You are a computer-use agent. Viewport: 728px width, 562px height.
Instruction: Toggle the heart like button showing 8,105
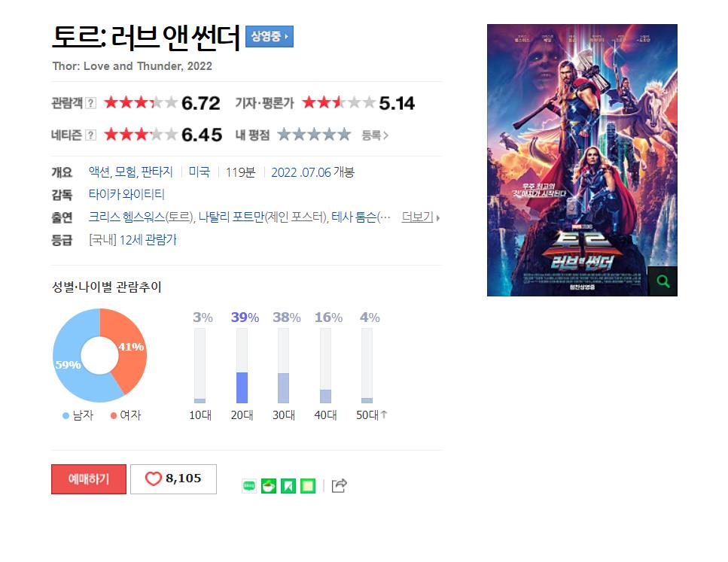pos(173,479)
